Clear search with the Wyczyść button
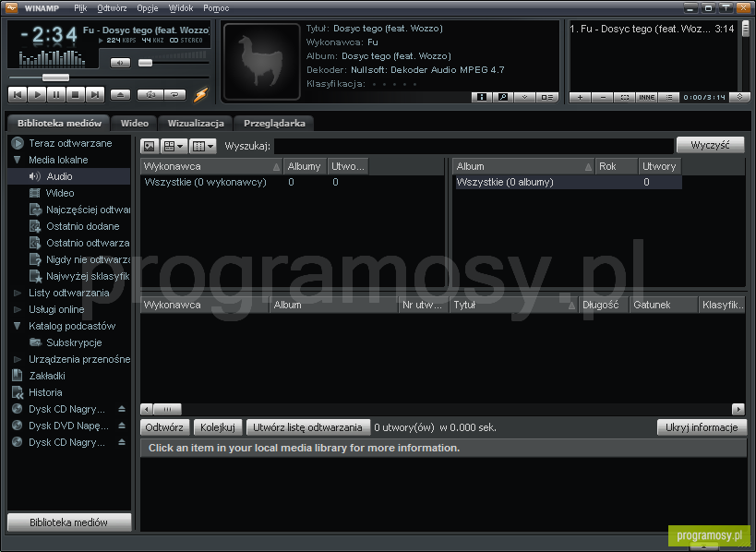The height and width of the screenshot is (552, 756). pos(710,145)
